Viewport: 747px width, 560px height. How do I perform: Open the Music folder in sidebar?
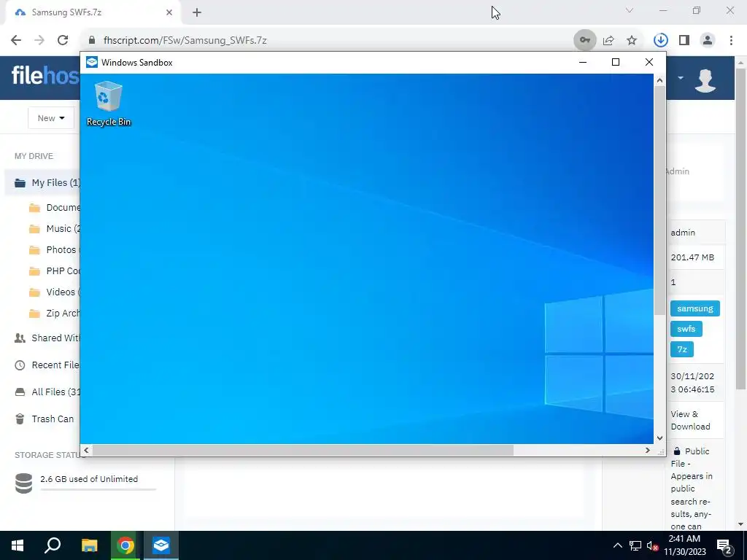(54, 228)
